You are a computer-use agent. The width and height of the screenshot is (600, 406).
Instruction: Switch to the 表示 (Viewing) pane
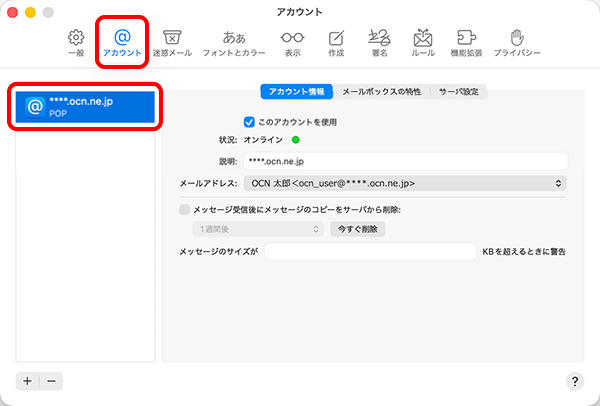pyautogui.click(x=292, y=40)
